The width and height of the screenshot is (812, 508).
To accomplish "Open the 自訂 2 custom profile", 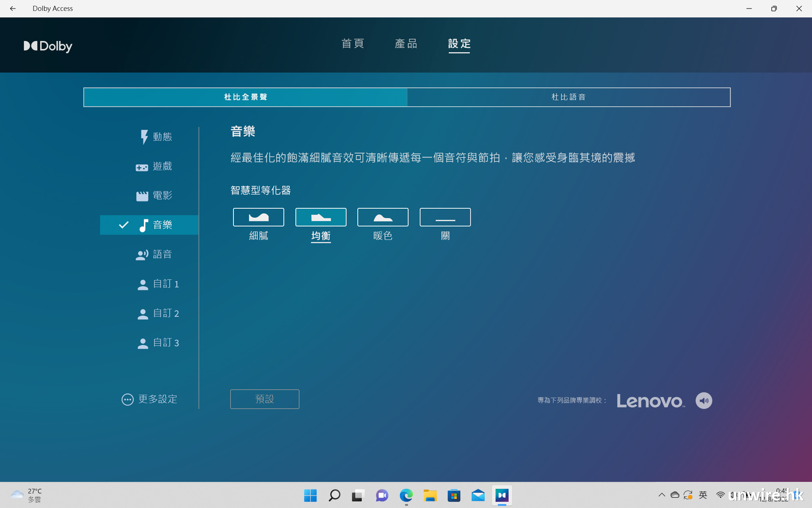I will coord(158,313).
